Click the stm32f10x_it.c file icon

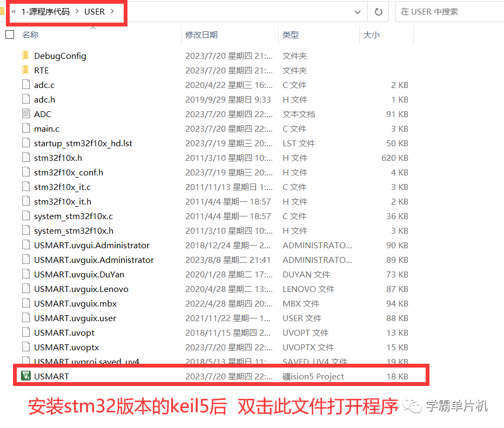(x=26, y=187)
